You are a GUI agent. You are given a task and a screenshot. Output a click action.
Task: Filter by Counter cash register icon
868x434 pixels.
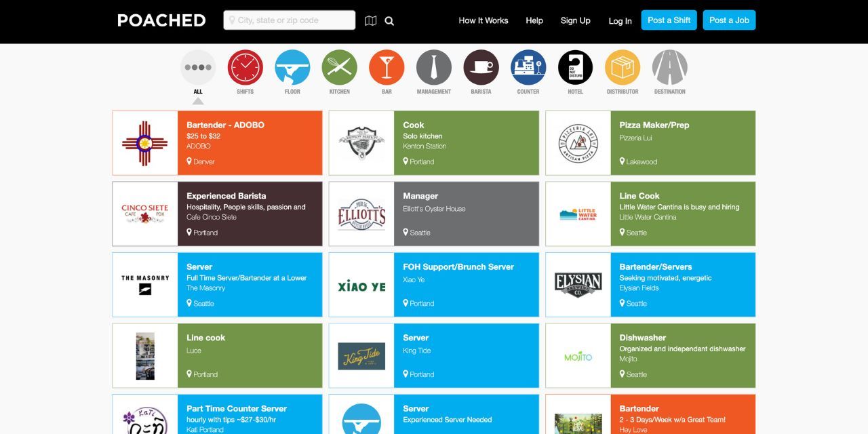(x=528, y=68)
